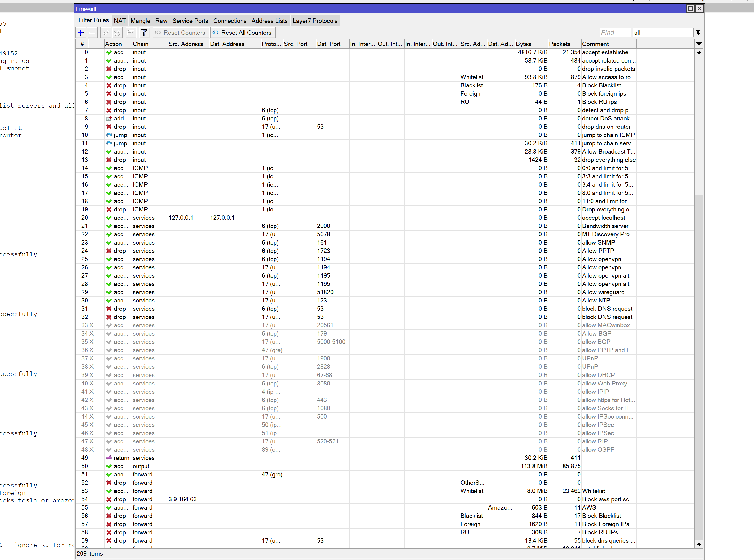Sort by the Packets column header
The height and width of the screenshot is (560, 754).
click(564, 44)
